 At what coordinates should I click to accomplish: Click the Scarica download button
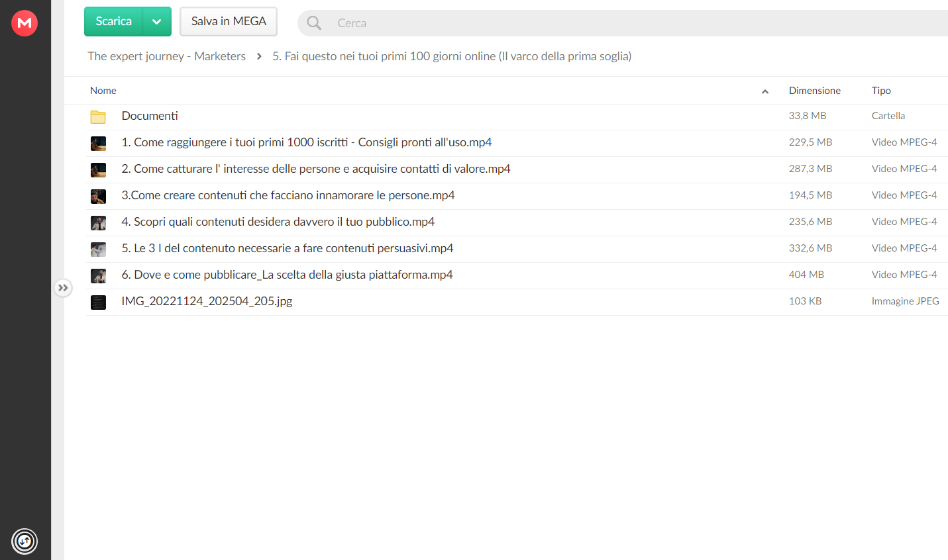tap(113, 22)
